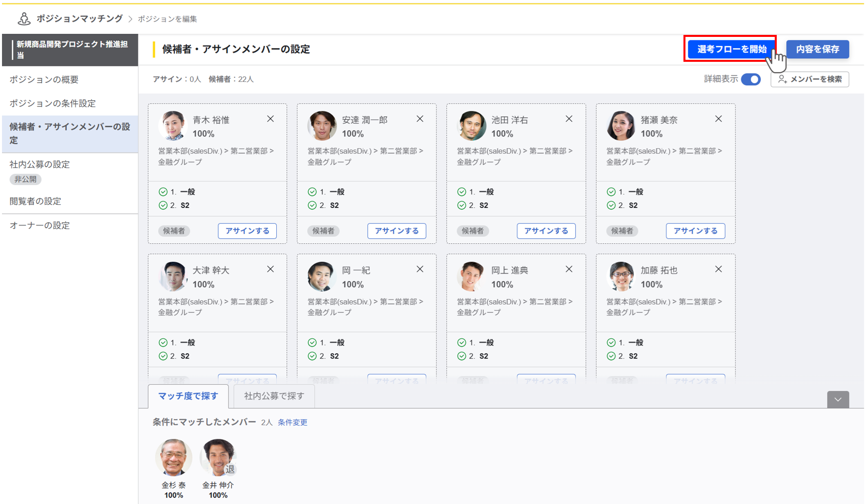The height and width of the screenshot is (504, 865).
Task: Dismiss the 加藤 拓也 candidate card
Action: [718, 269]
